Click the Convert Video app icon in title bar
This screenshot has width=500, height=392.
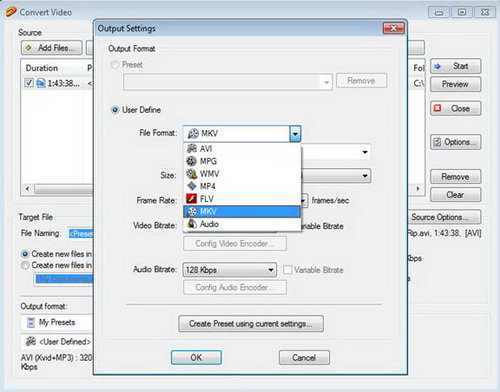pos(11,12)
